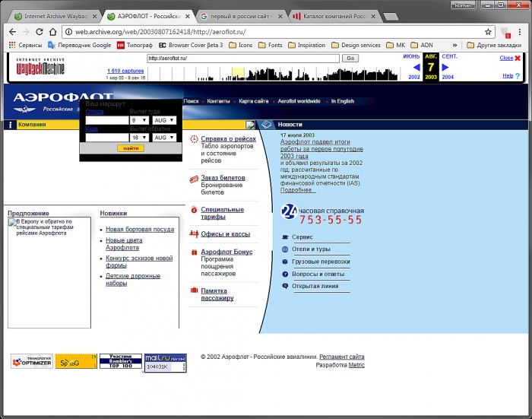The height and width of the screenshot is (419, 532).
Task: Open 1 610 captures link
Action: pos(125,71)
